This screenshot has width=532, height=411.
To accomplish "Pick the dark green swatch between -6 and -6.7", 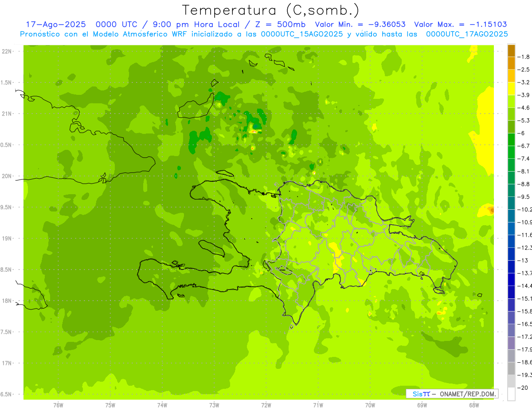I will tap(511, 140).
